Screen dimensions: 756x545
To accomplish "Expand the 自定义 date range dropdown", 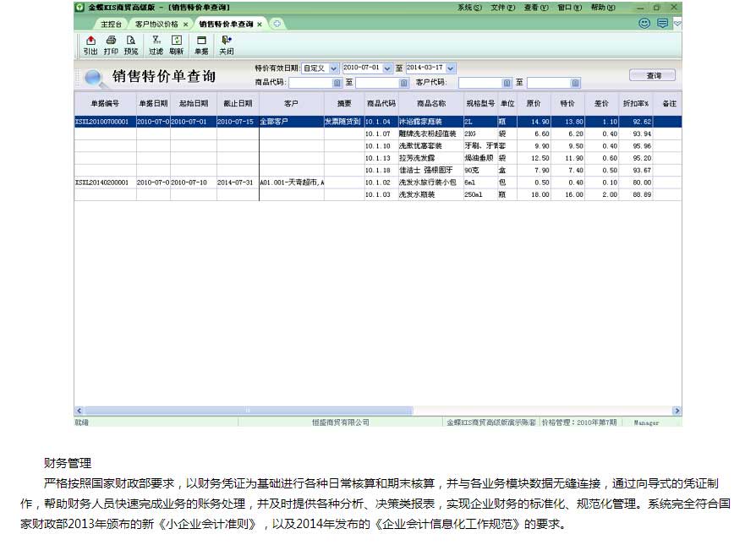I will pyautogui.click(x=334, y=68).
